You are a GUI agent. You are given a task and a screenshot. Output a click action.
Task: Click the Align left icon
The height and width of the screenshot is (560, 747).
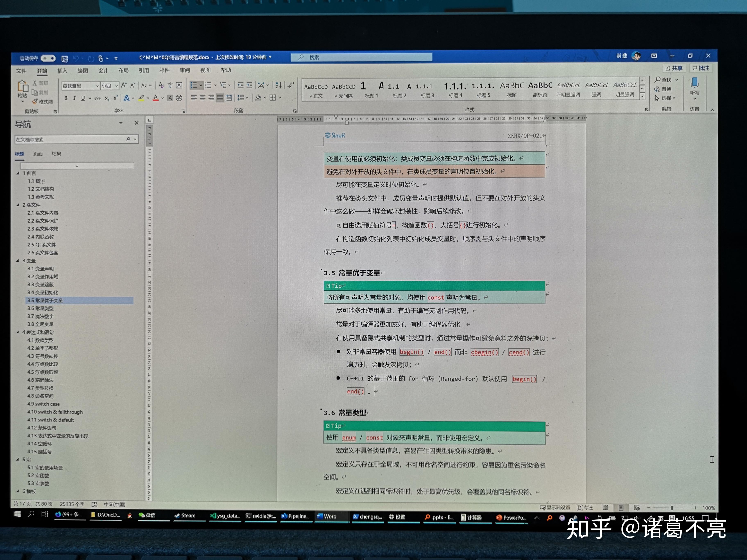(x=194, y=98)
